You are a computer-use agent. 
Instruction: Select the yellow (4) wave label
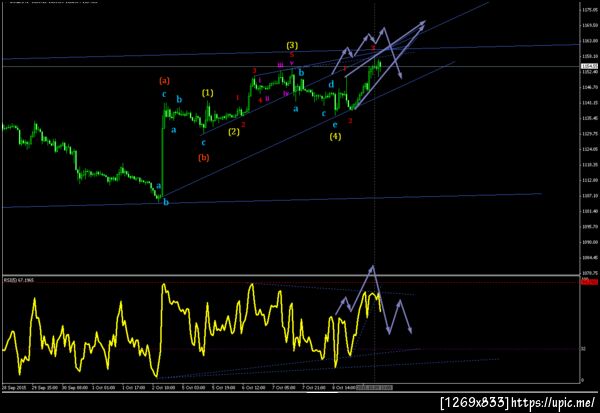tap(336, 136)
